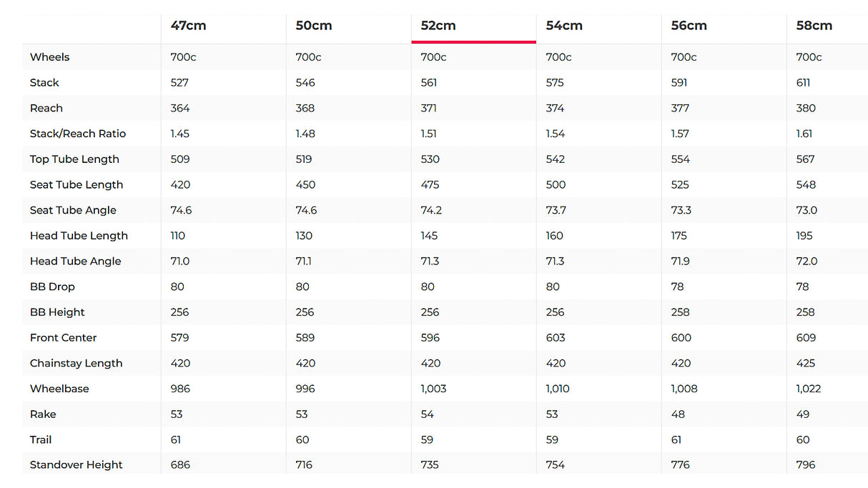Click the Standover Height row label

(x=77, y=465)
